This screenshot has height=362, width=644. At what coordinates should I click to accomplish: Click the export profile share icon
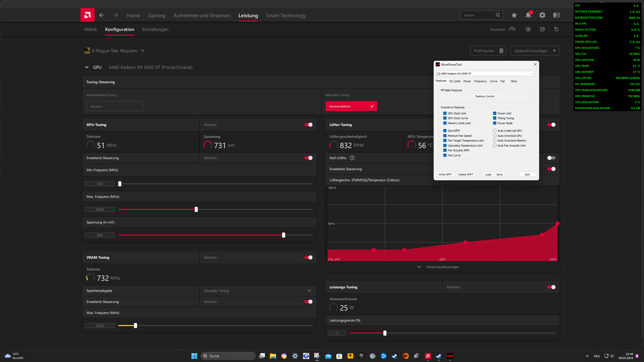tap(542, 29)
